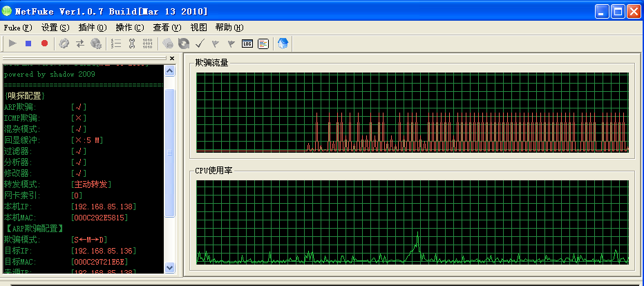644x286 pixels.
Task: Click the binary 1010 data icon
Action: (147, 43)
